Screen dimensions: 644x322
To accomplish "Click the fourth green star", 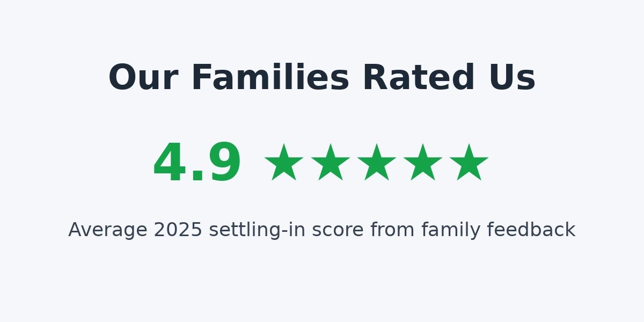I will pyautogui.click(x=423, y=163).
